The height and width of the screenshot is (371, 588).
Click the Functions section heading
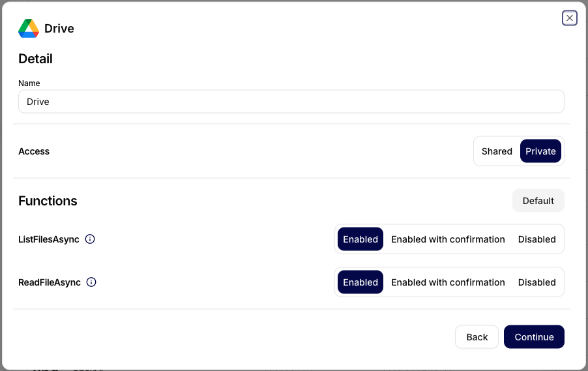pyautogui.click(x=48, y=201)
